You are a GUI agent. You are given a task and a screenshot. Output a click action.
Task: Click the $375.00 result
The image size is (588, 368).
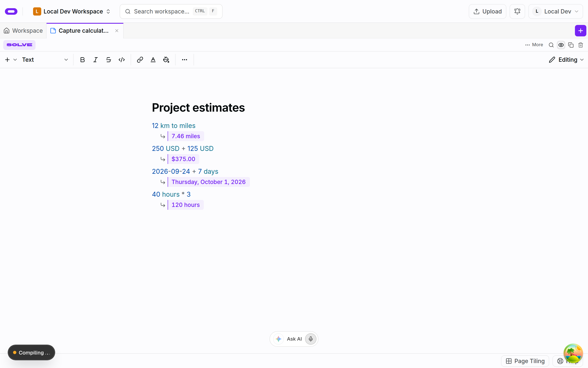click(183, 159)
